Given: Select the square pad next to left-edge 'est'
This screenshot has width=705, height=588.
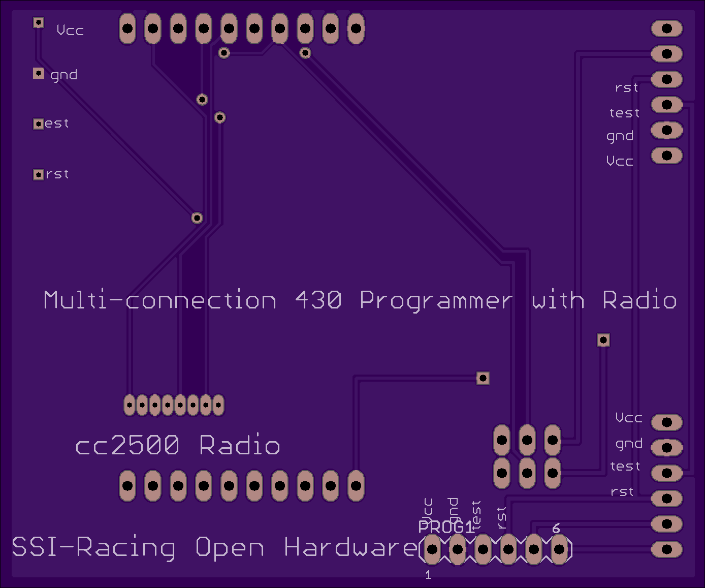Looking at the screenshot, I should [39, 124].
